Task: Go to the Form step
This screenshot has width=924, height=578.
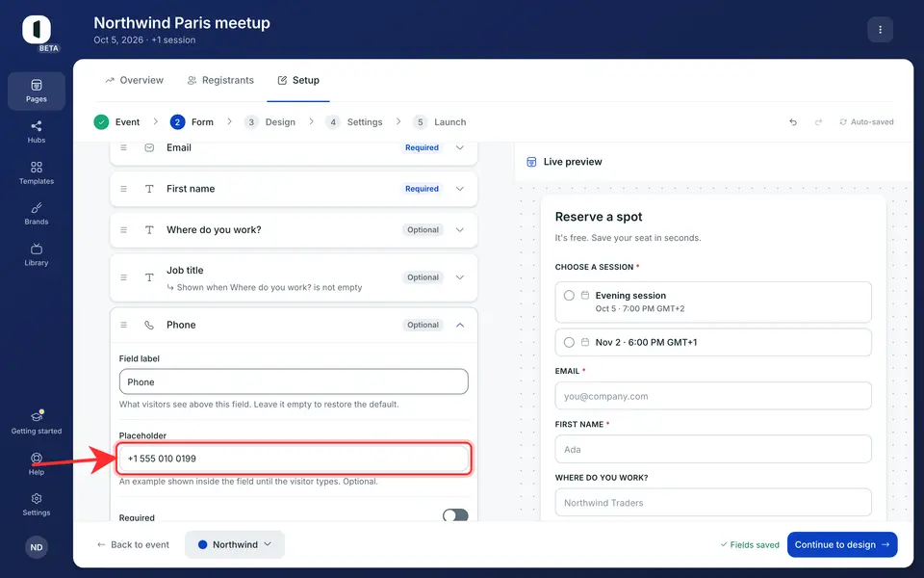Action: [192, 122]
